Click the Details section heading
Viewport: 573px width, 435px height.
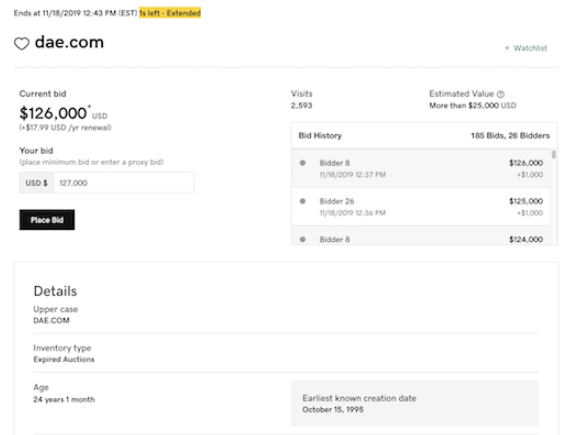pyautogui.click(x=56, y=291)
